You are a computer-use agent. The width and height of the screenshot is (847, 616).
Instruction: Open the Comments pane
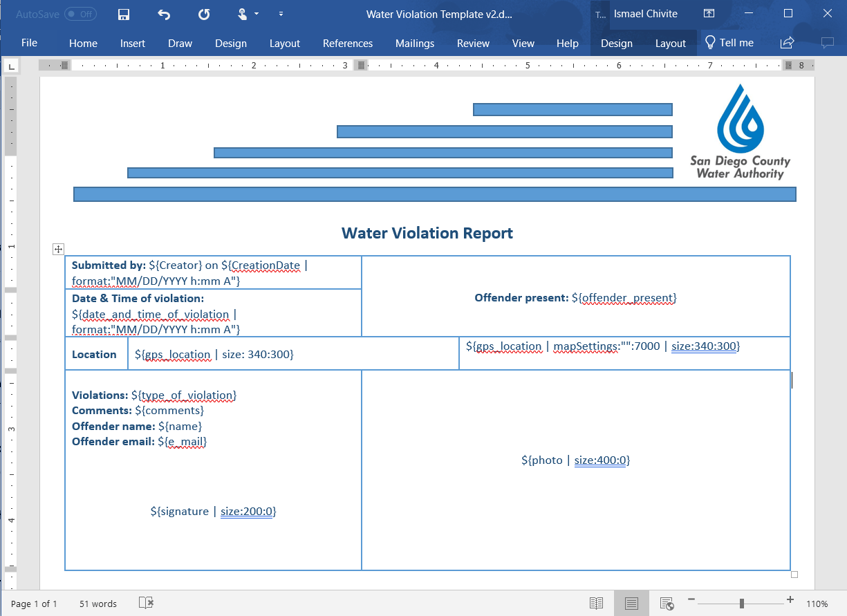click(828, 42)
